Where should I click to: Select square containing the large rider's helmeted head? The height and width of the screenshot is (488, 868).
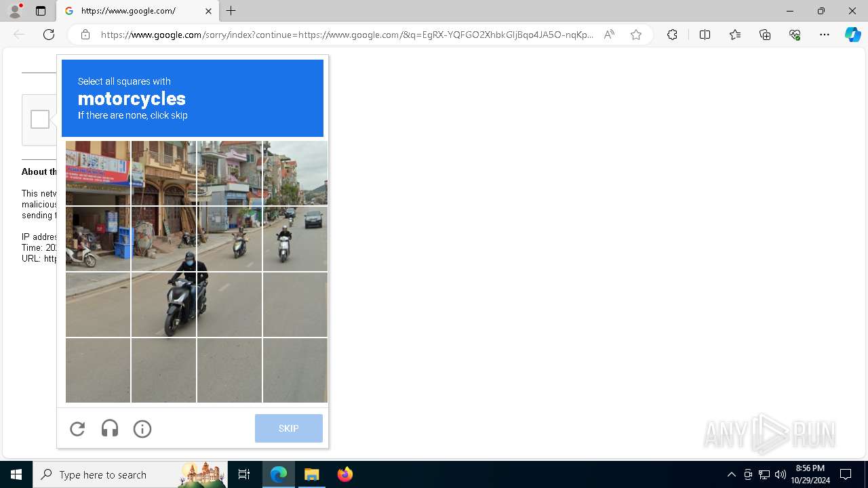163,239
